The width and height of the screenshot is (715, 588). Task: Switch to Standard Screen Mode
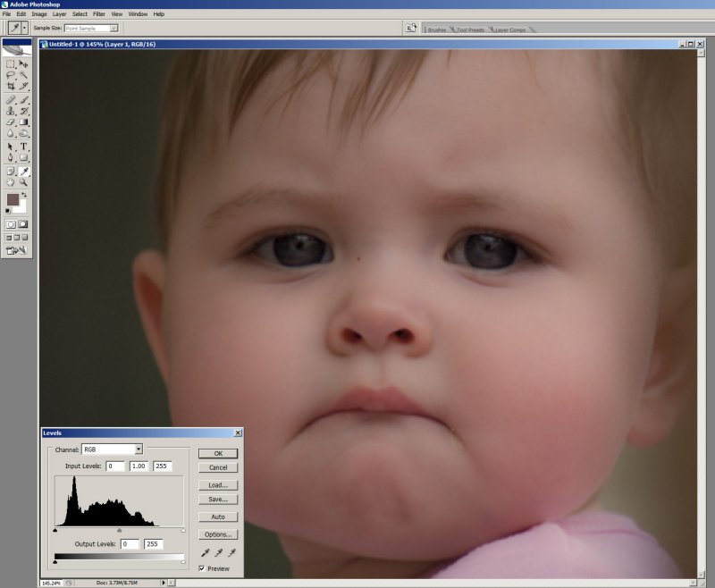pos(8,238)
